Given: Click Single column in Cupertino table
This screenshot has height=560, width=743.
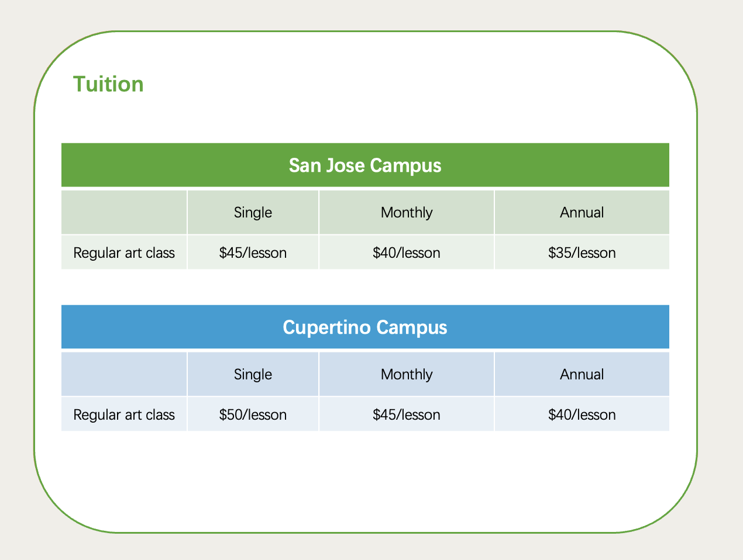Looking at the screenshot, I should coord(253,374).
